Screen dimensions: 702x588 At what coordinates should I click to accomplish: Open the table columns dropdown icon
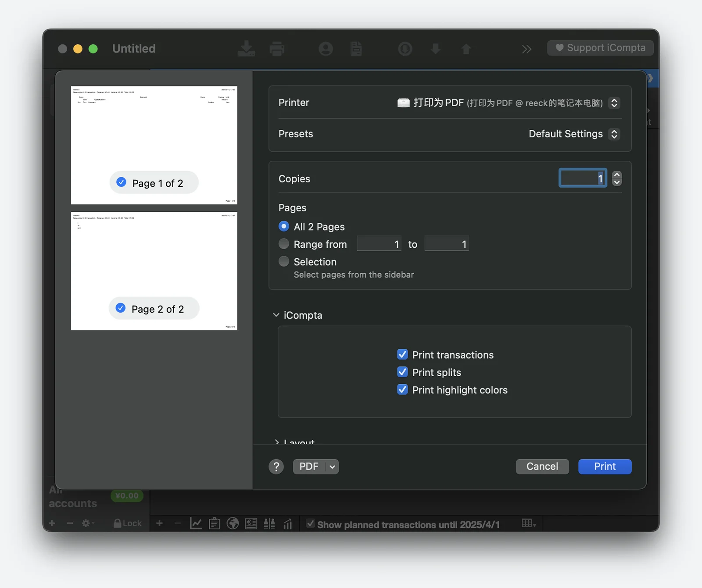click(529, 523)
